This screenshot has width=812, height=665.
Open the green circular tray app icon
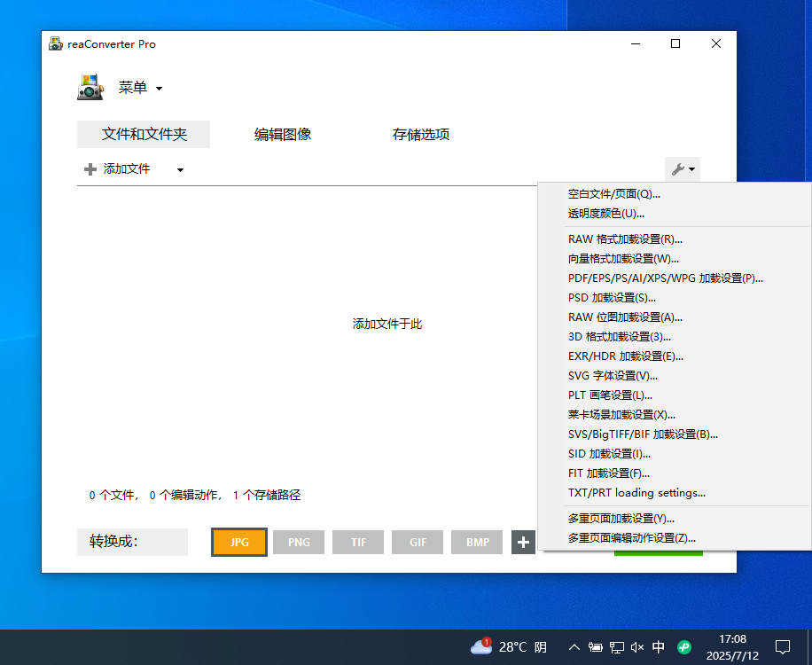pyautogui.click(x=684, y=647)
